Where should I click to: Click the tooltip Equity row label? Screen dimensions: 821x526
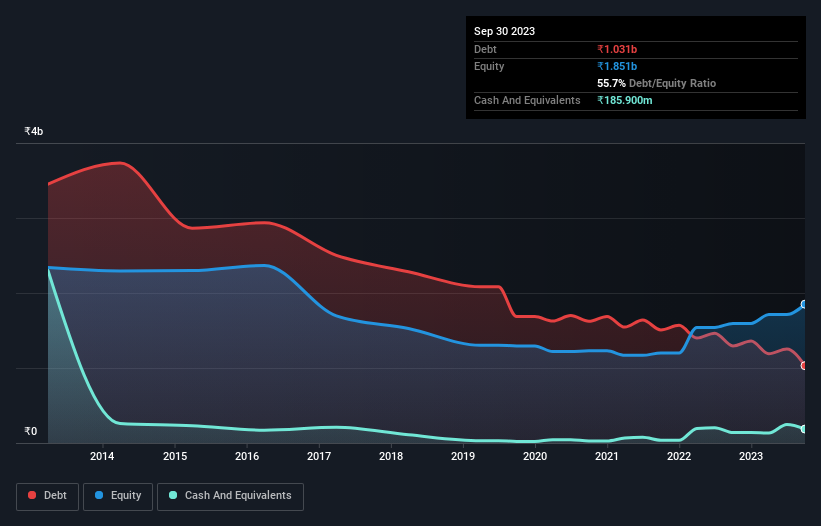(x=489, y=66)
